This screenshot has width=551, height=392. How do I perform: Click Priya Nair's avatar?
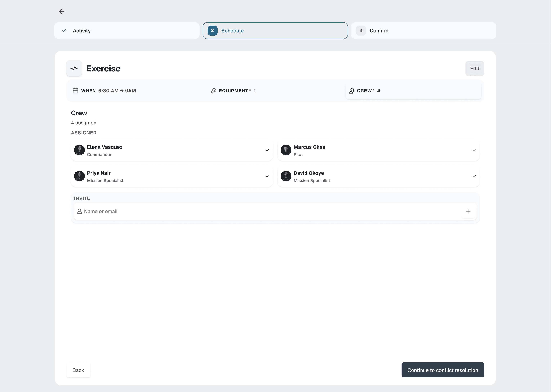point(79,176)
